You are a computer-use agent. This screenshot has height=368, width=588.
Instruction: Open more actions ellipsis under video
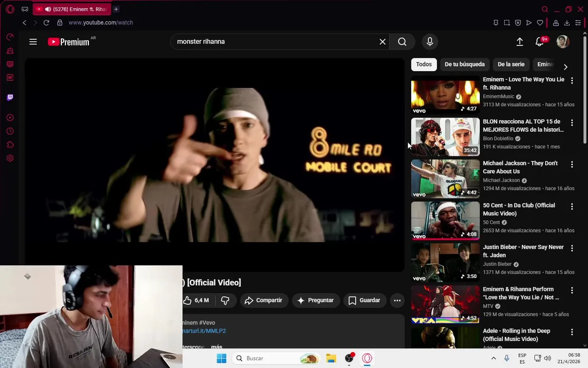click(x=397, y=301)
